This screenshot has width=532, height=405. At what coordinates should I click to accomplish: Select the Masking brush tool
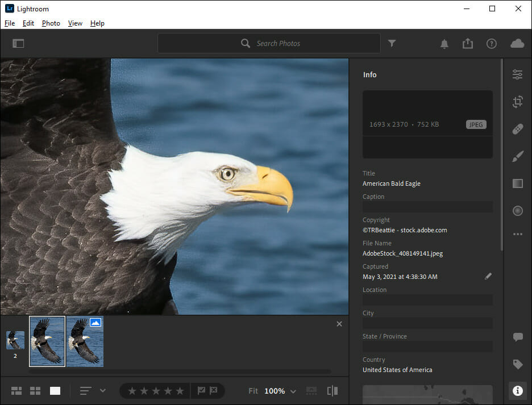[x=517, y=156]
